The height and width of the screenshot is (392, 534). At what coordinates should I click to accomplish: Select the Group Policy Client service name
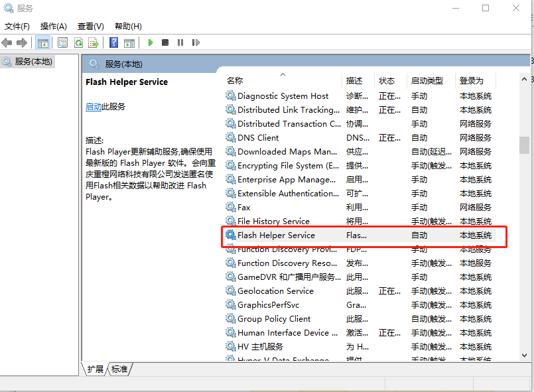[274, 319]
